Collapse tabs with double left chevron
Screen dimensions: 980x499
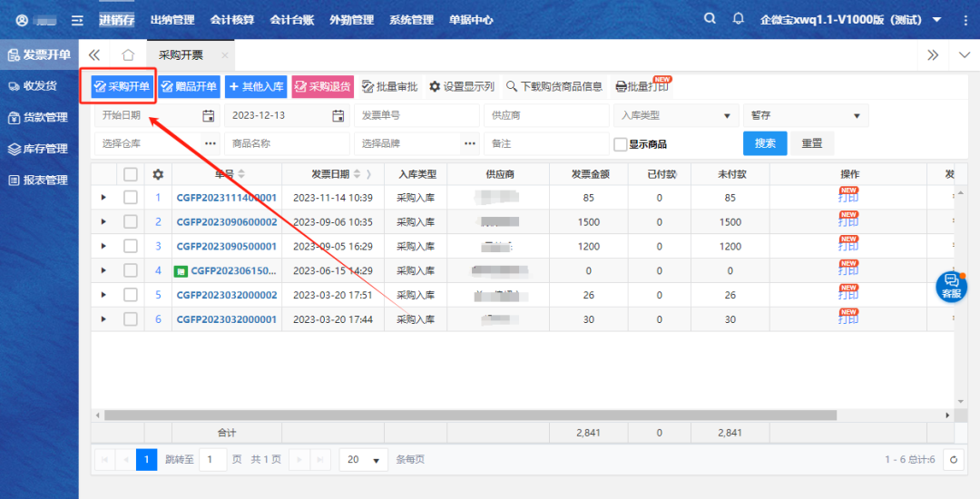pos(94,55)
